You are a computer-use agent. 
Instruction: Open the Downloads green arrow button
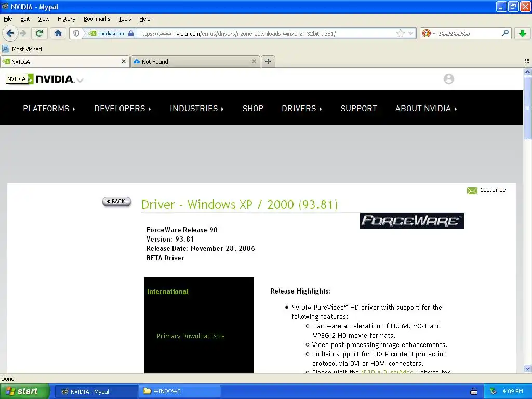click(523, 33)
